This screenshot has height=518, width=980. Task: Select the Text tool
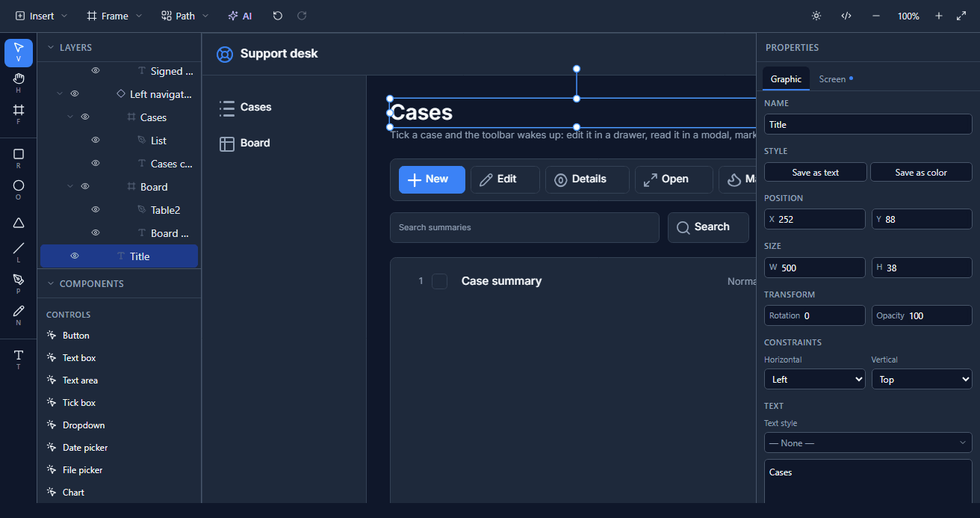(19, 359)
